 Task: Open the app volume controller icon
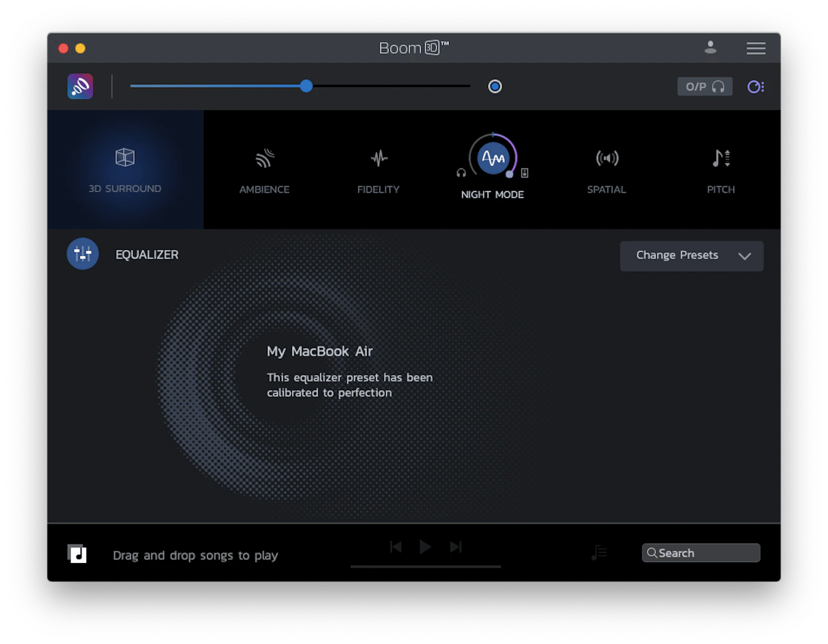click(755, 86)
